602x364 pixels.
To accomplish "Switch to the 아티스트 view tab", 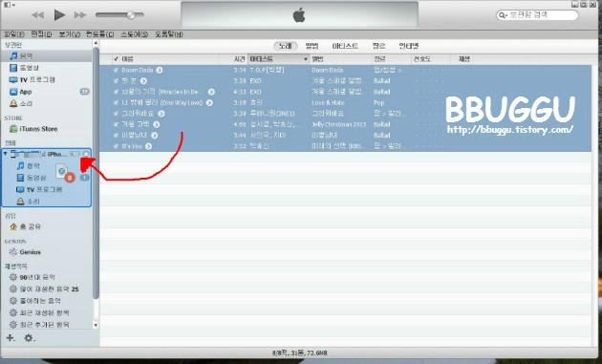I will pos(345,46).
